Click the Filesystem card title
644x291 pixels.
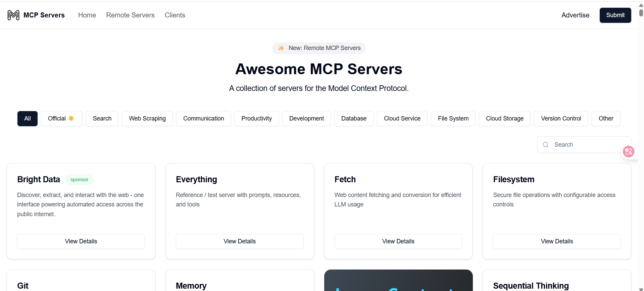coord(513,180)
